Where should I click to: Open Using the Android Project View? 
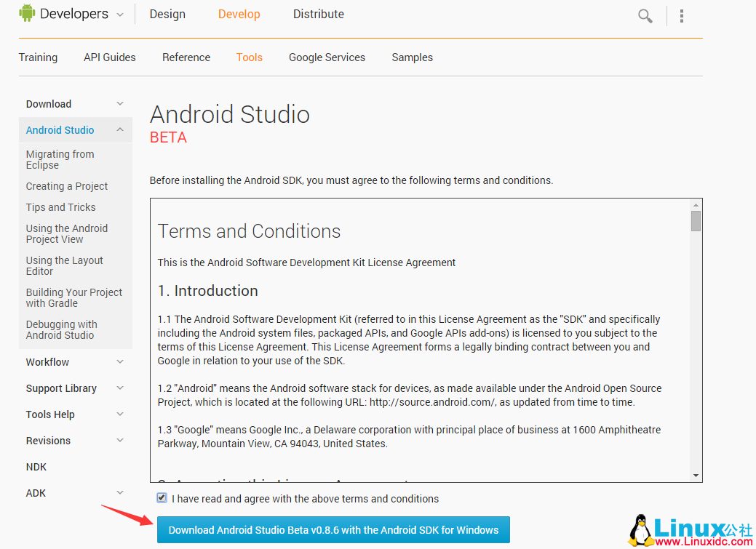66,233
